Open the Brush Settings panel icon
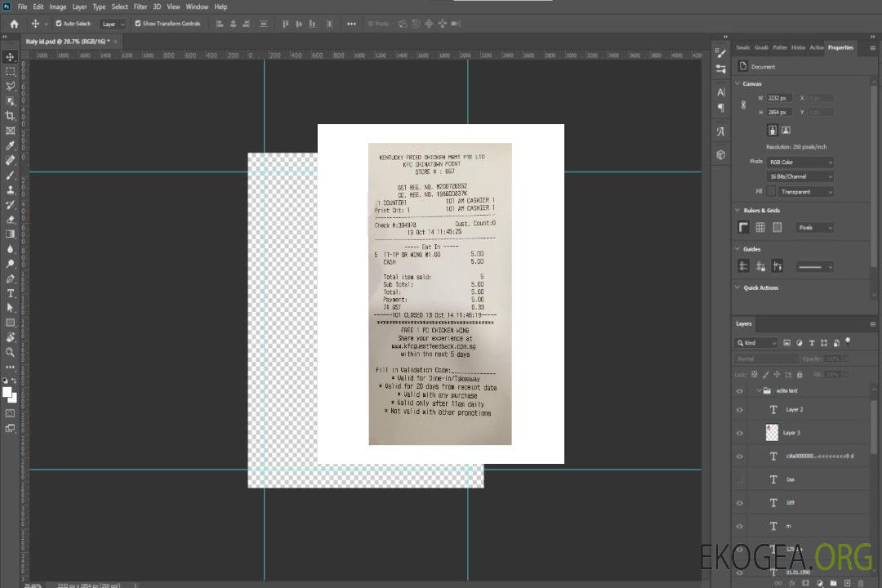Image resolution: width=882 pixels, height=588 pixels. [720, 53]
